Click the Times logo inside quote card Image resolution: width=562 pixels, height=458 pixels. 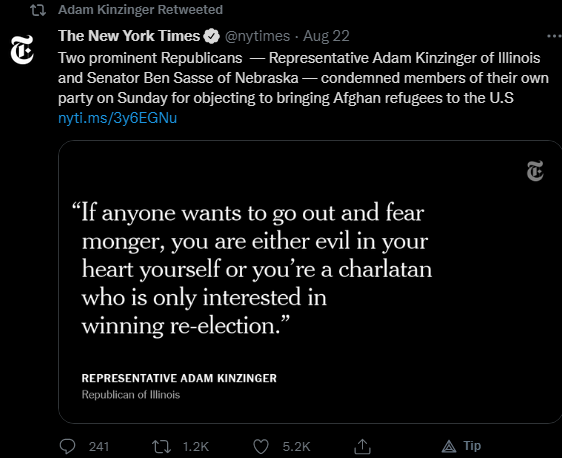[x=535, y=171]
